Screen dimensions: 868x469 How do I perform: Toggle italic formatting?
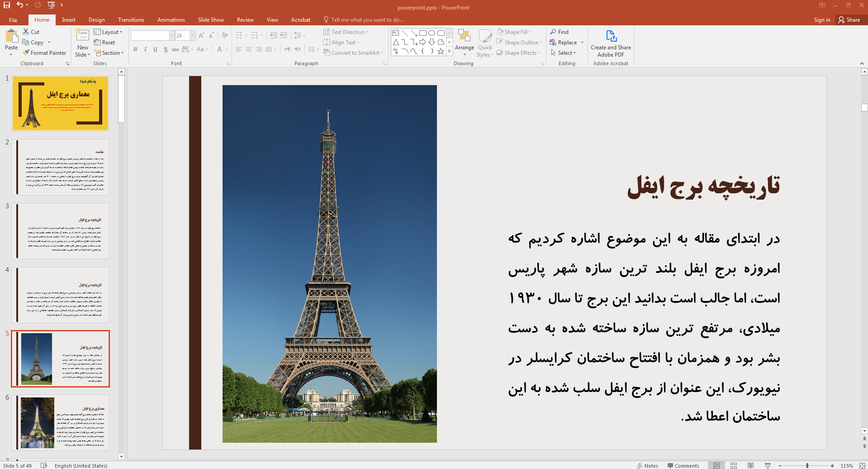145,49
